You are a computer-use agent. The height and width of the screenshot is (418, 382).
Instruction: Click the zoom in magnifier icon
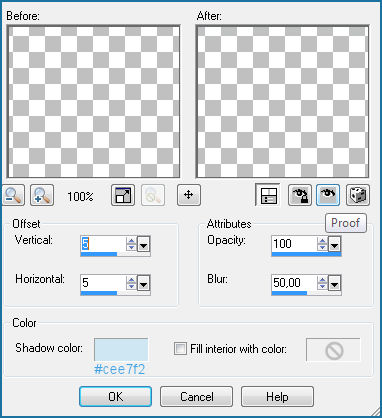42,195
